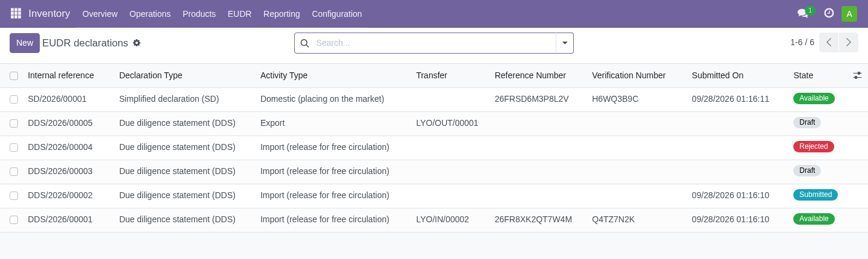This screenshot has width=868, height=259.
Task: Expand the search options dropdown arrow
Action: [565, 43]
